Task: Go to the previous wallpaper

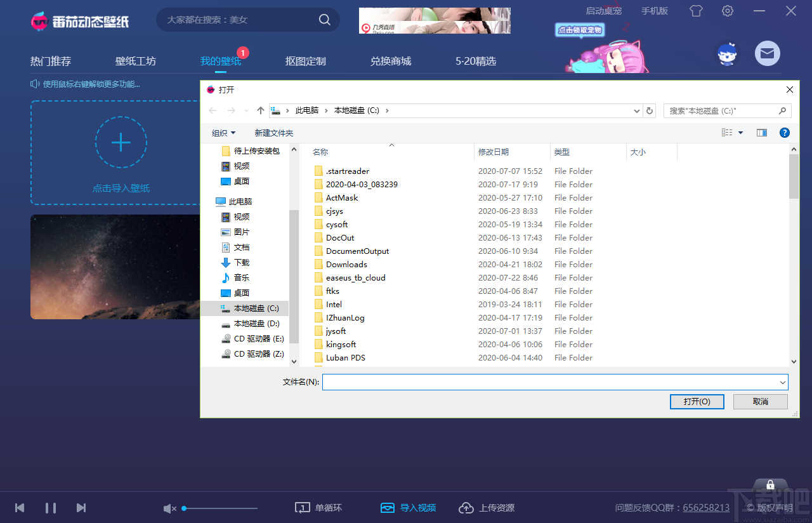Action: click(19, 508)
